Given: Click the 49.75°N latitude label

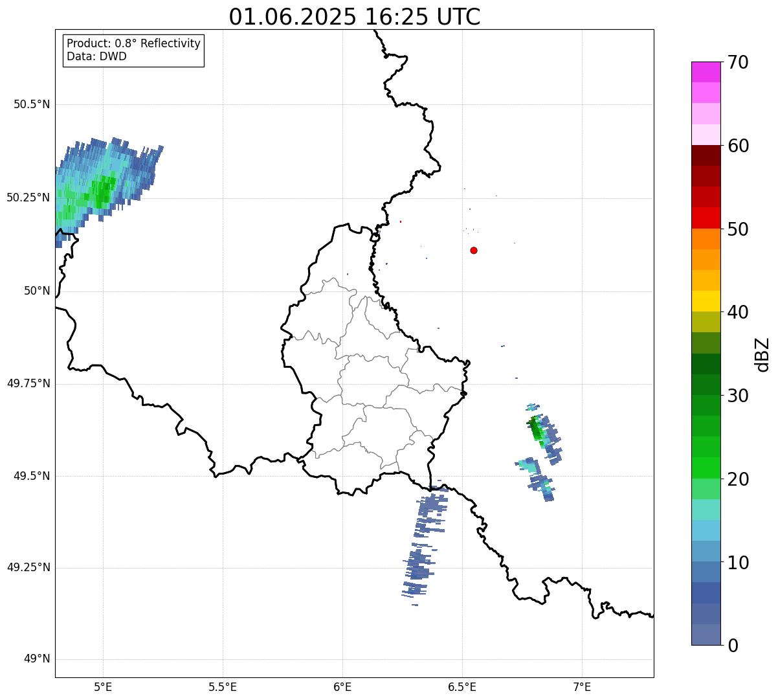Looking at the screenshot, I should click(x=28, y=383).
